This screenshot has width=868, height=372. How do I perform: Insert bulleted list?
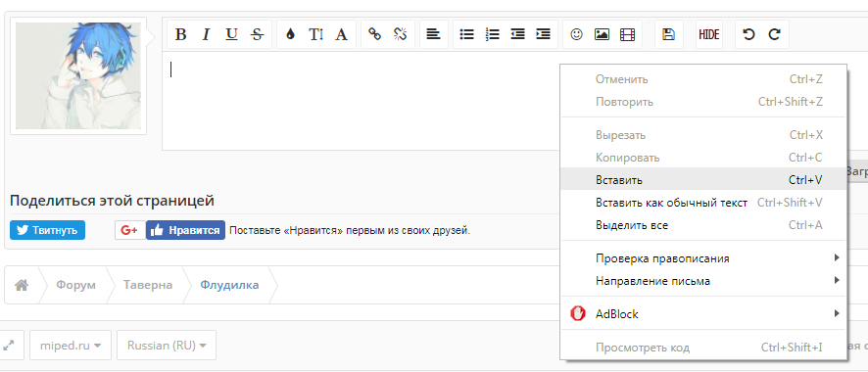click(x=466, y=34)
